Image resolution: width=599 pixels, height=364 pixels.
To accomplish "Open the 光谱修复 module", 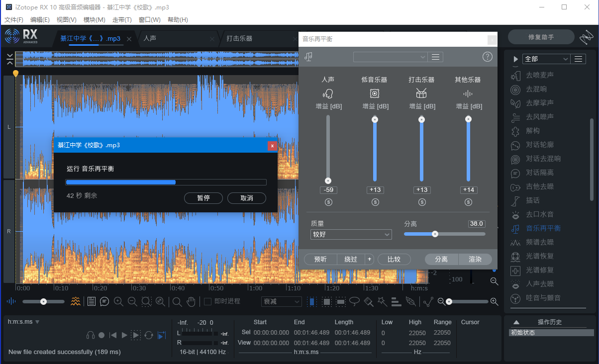I will tap(532, 270).
